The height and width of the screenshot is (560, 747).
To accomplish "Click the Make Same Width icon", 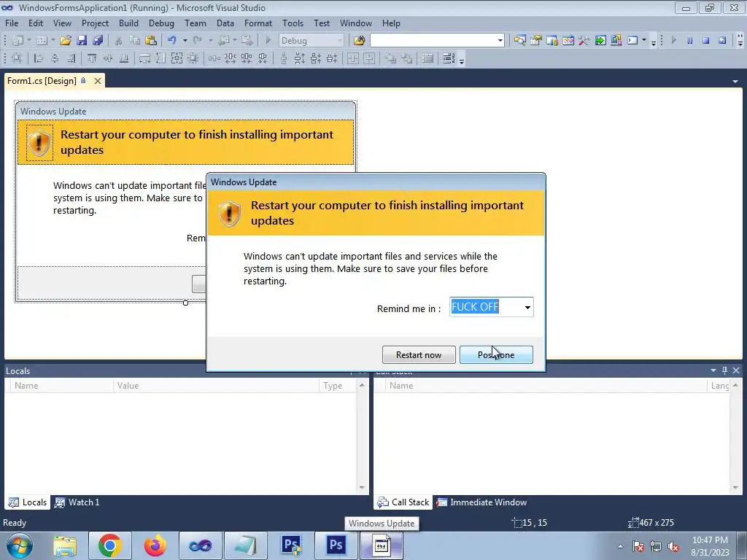I will click(x=144, y=58).
